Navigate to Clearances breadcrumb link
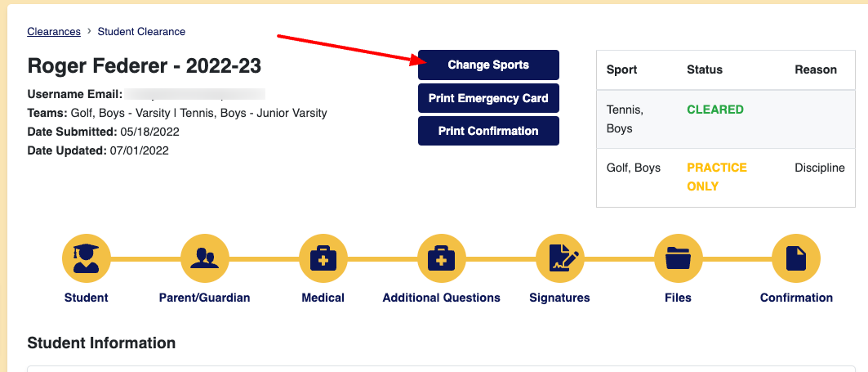This screenshot has height=372, width=868. [x=54, y=32]
